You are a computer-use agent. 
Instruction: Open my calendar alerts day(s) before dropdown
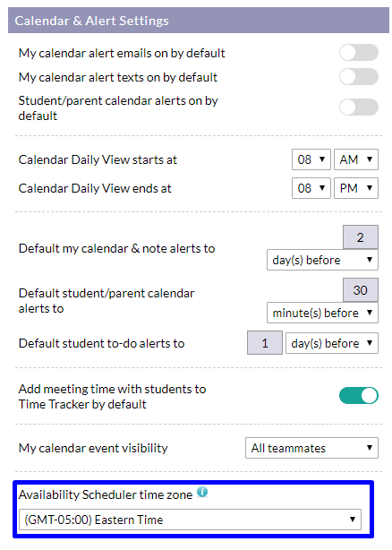[322, 260]
